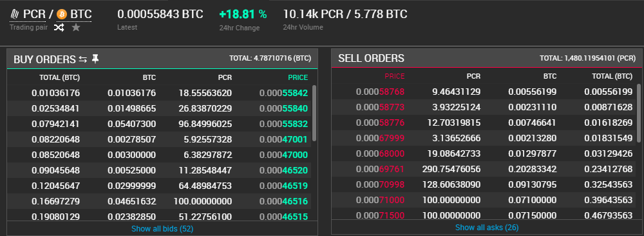644x236 pixels.
Task: Select the ask at price 0.00058768
Action: 484,92
